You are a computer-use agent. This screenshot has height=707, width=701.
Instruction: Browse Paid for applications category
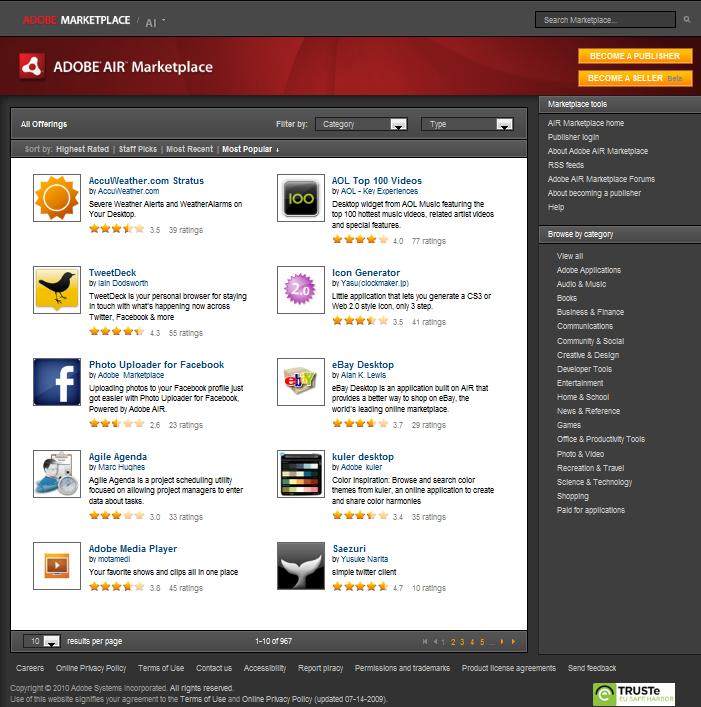(591, 510)
